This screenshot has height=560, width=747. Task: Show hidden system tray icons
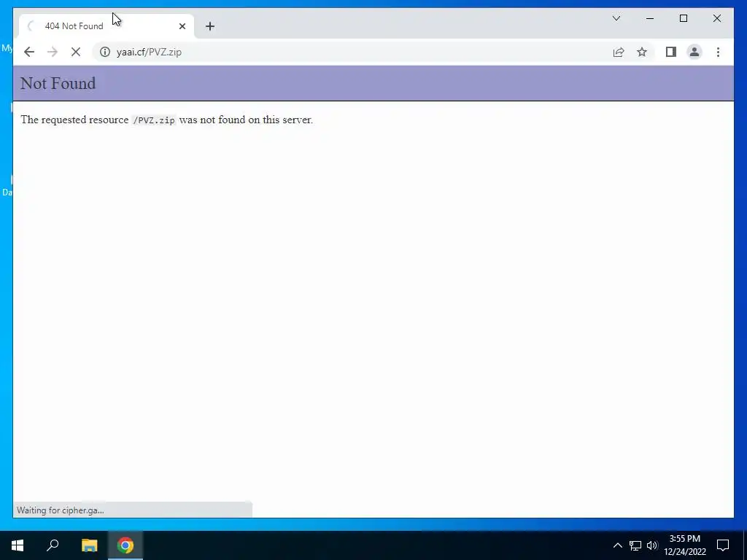[617, 545]
